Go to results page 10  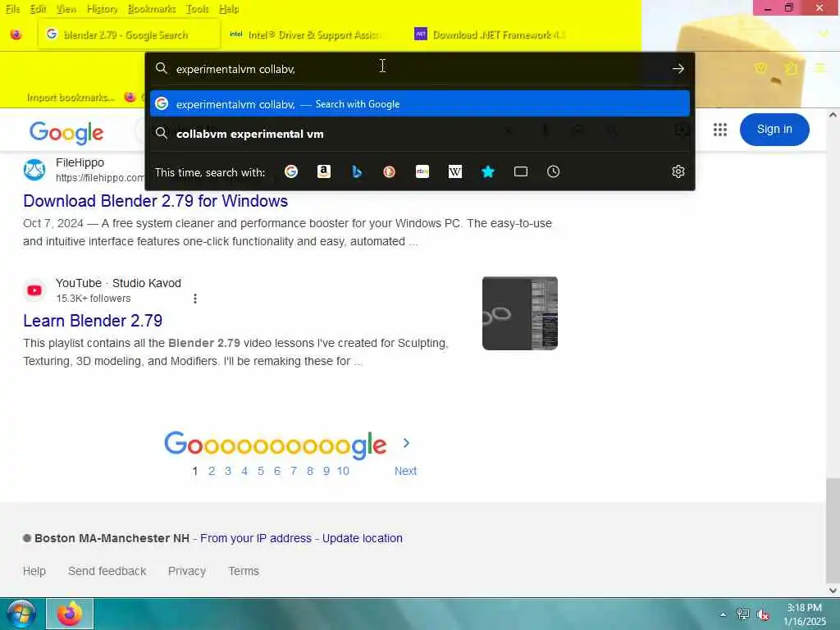(343, 471)
